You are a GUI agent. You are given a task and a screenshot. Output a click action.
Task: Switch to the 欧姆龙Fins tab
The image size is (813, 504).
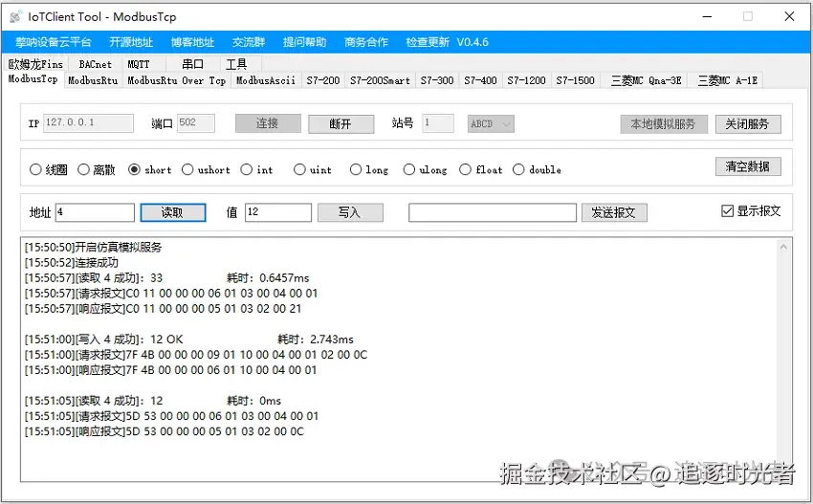(35, 64)
